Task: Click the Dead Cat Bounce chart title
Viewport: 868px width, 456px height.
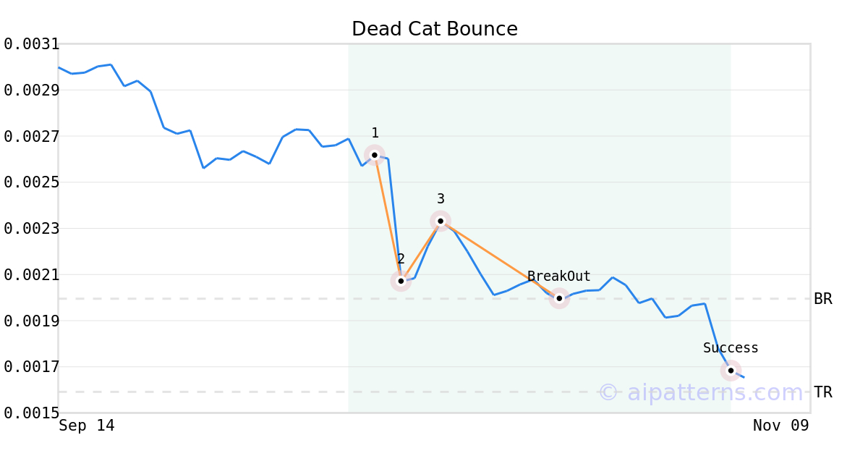Action: 434,29
